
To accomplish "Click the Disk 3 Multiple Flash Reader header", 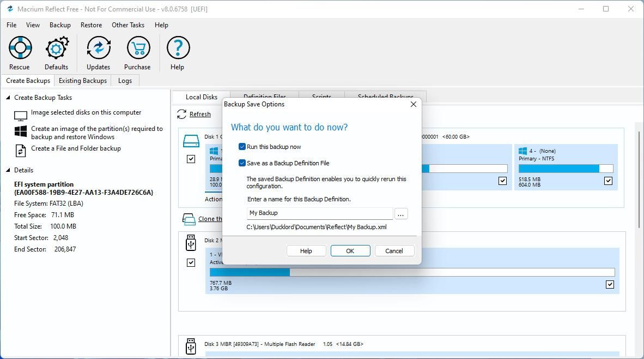I will (284, 344).
